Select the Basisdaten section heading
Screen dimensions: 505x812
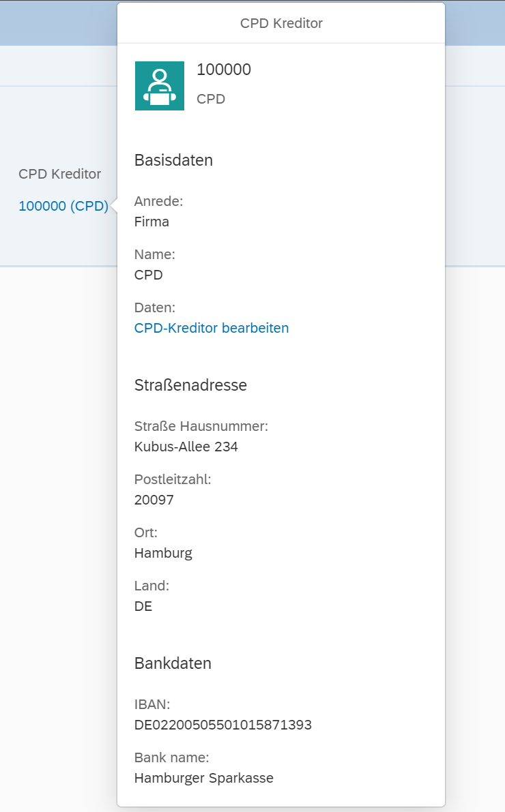[x=173, y=160]
